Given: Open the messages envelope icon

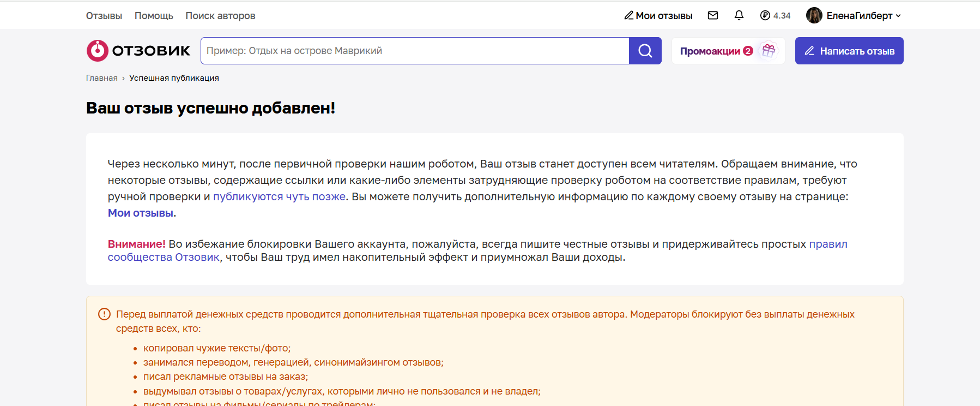Looking at the screenshot, I should pyautogui.click(x=713, y=15).
